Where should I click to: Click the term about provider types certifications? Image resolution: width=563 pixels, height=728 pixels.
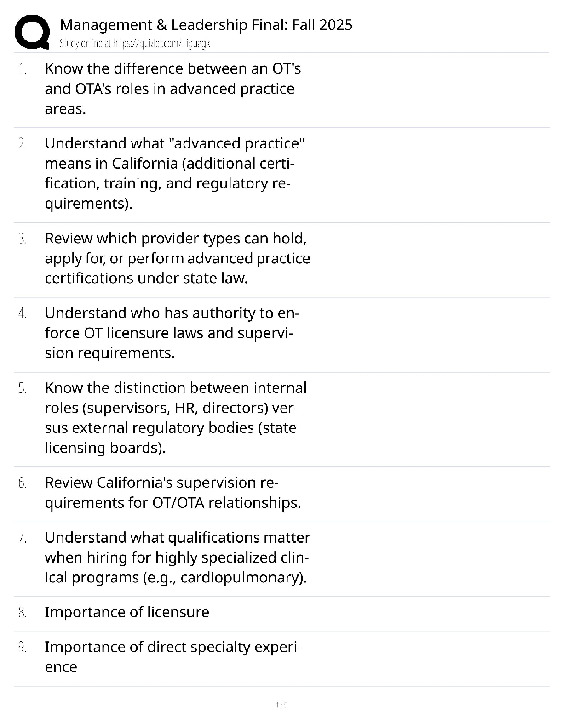[x=177, y=258]
